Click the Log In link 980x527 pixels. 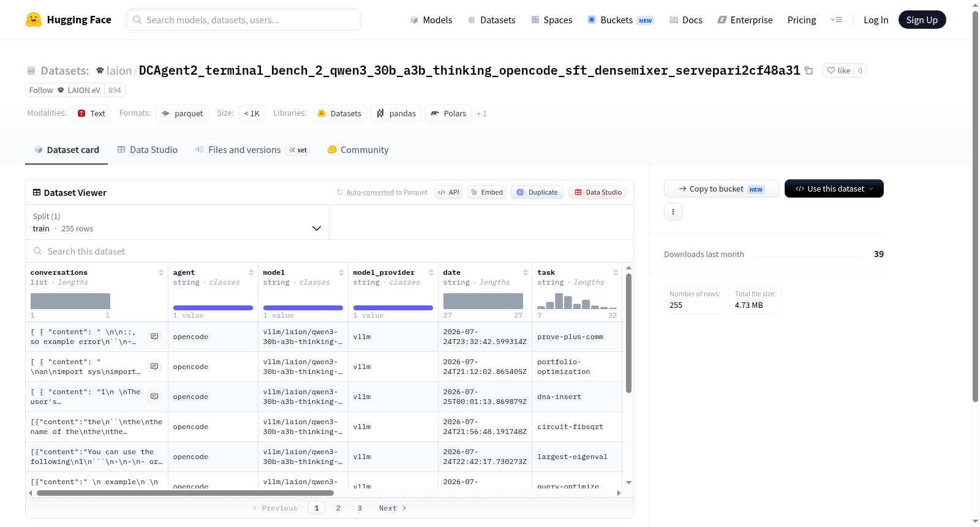click(876, 20)
